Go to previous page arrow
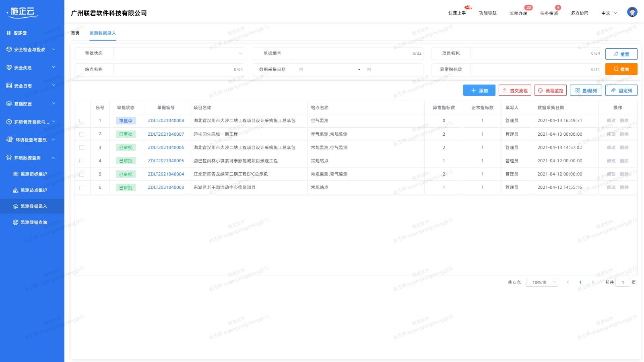 (x=568, y=282)
